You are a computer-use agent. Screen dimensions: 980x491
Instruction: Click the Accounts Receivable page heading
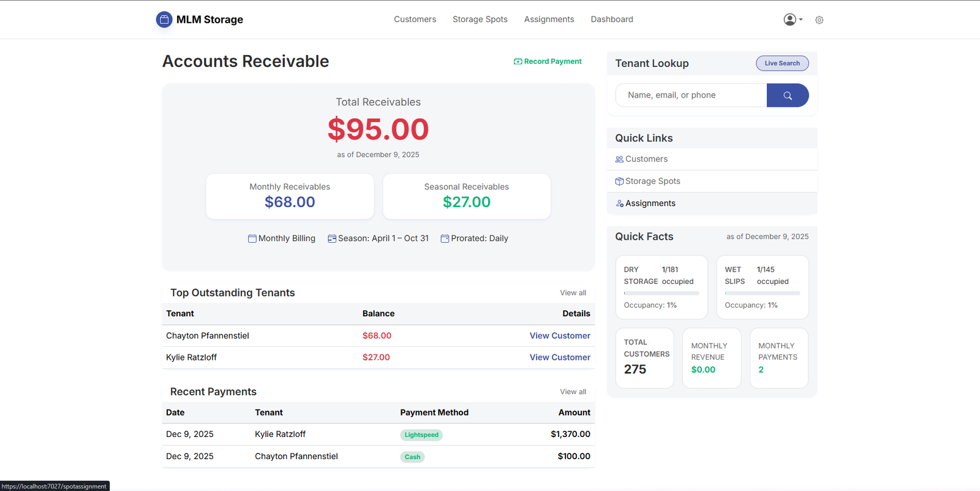pyautogui.click(x=246, y=61)
